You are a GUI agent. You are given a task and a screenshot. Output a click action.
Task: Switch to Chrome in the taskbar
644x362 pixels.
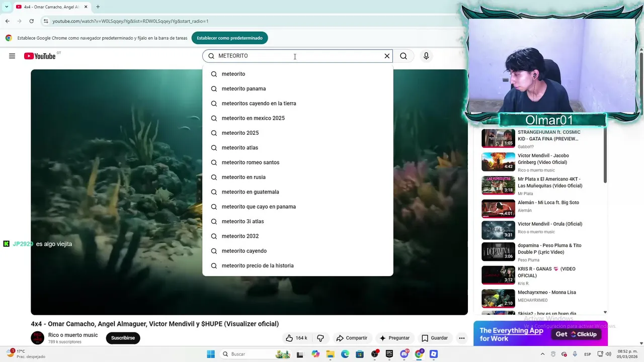(x=419, y=354)
